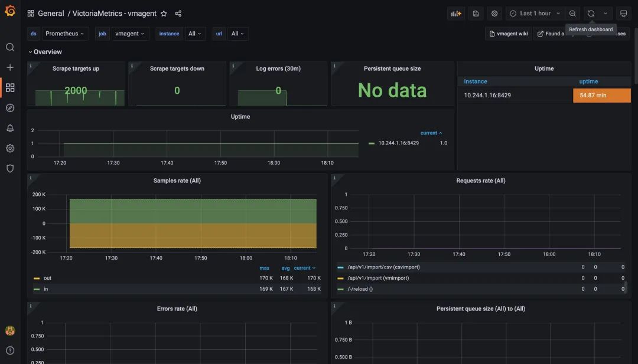Open dashboard settings gear in top bar
This screenshot has height=364, width=638.
pyautogui.click(x=494, y=14)
